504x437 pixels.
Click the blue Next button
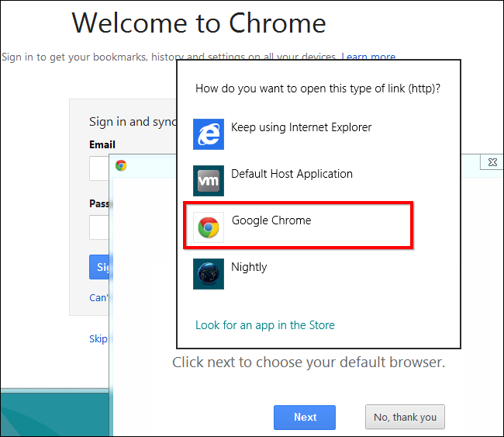pos(305,417)
